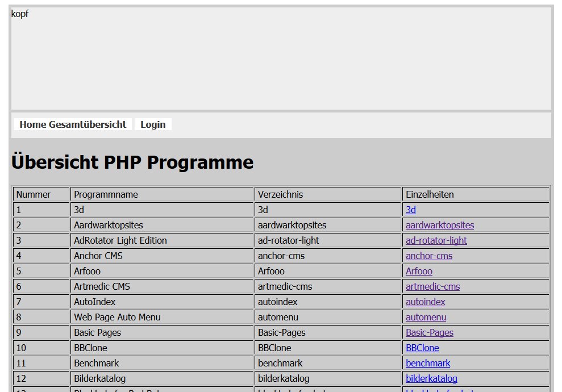Click the anchor-cms hyperlink
This screenshot has height=392, width=562.
pyautogui.click(x=429, y=256)
